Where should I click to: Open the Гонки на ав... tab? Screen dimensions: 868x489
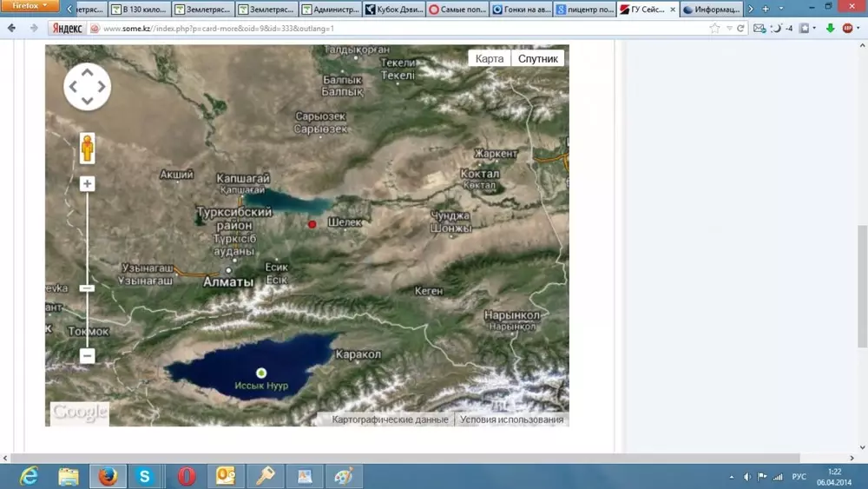point(520,10)
